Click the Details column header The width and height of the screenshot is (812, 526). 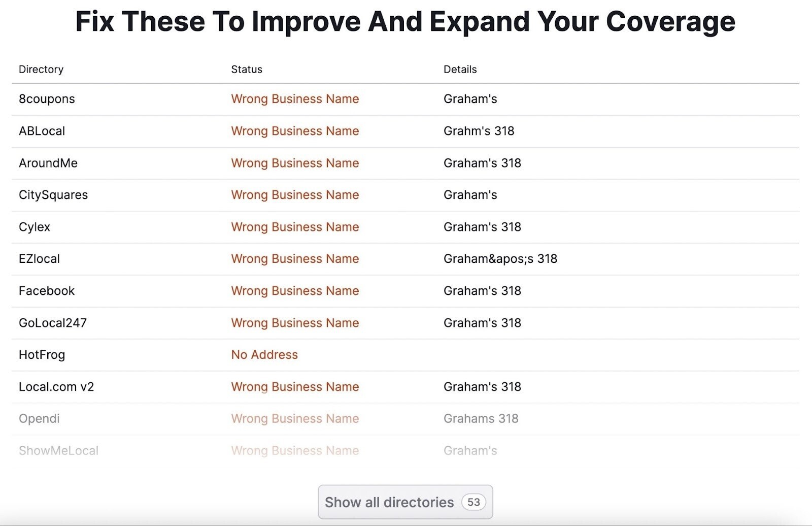point(460,70)
